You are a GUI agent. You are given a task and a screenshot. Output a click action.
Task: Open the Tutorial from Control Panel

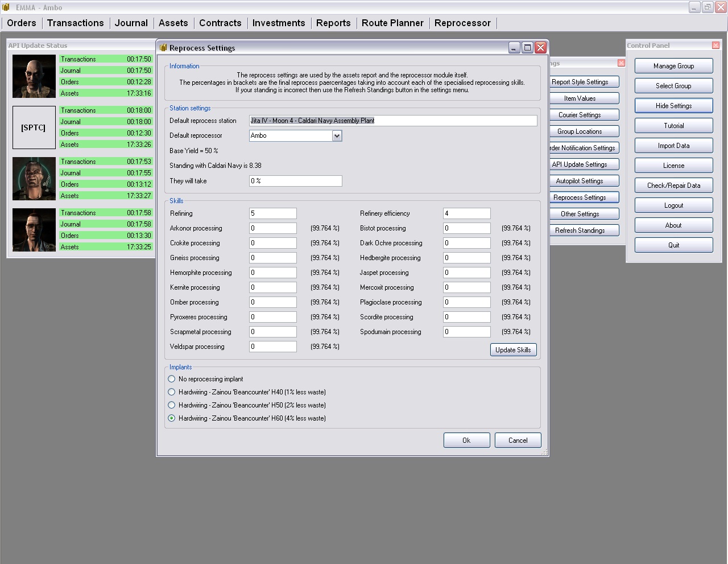(x=673, y=126)
